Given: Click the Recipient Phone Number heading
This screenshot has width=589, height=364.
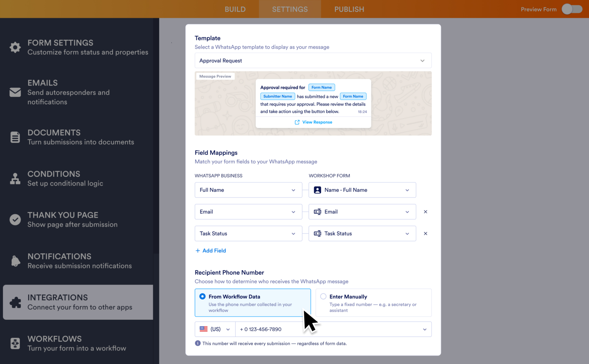Looking at the screenshot, I should pos(229,272).
